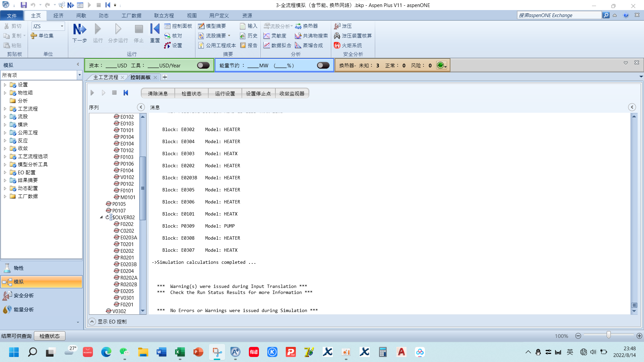The width and height of the screenshot is (644, 362).
Task: Open the 经济 ribbon tab
Action: 58,16
